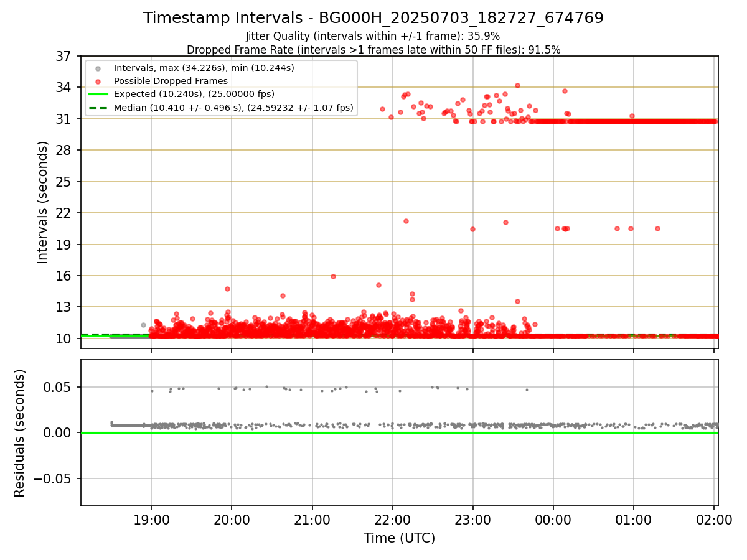Click the 'Intervals, max (34.226s), min (10.244s)' legend entry
The height and width of the screenshot is (560, 747).
pyautogui.click(x=204, y=67)
